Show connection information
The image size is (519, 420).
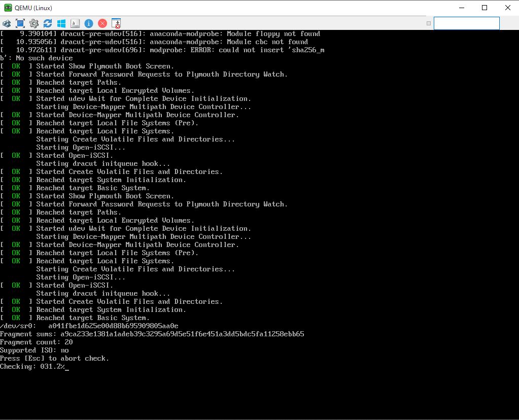[x=89, y=23]
